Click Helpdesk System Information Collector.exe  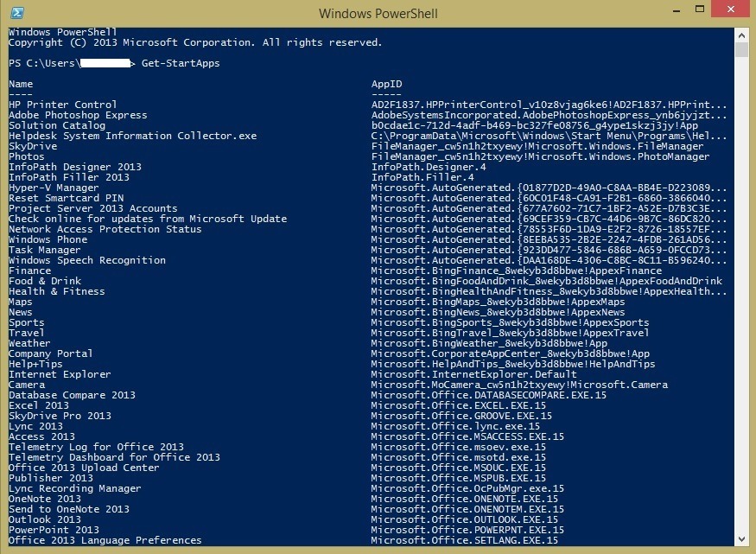[132, 136]
